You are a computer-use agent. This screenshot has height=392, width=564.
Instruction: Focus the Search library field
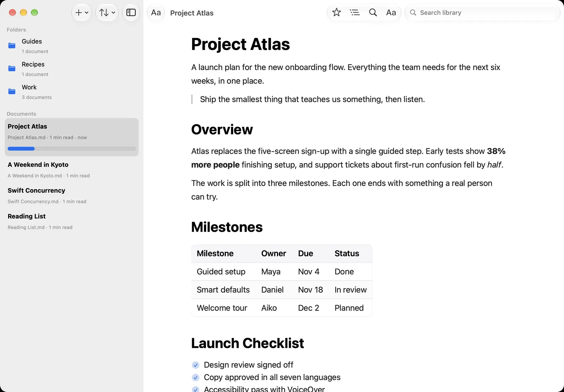tap(483, 13)
